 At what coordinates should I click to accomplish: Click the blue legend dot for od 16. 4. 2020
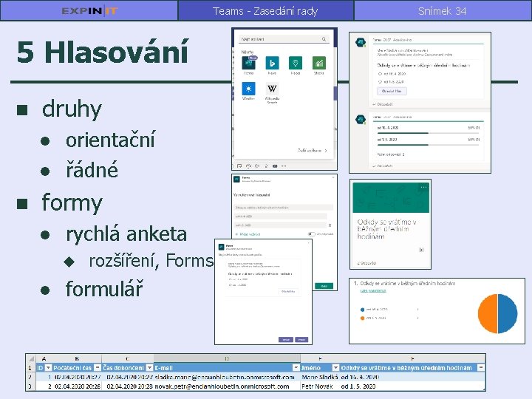coord(362,310)
